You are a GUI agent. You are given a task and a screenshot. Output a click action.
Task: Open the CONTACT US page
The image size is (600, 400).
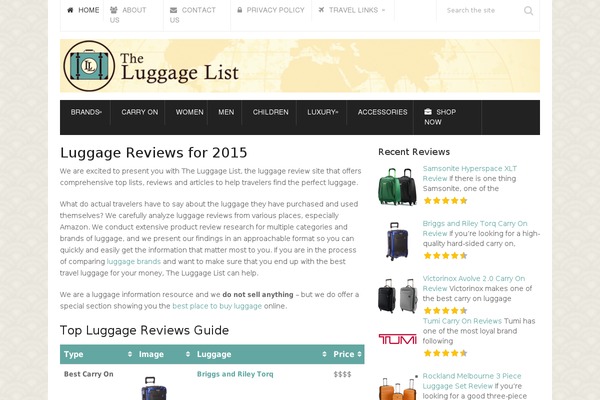point(193,15)
